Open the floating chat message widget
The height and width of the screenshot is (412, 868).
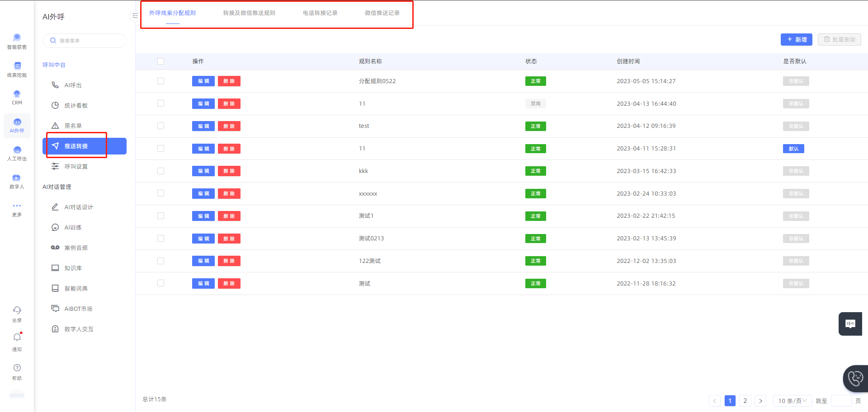[850, 323]
